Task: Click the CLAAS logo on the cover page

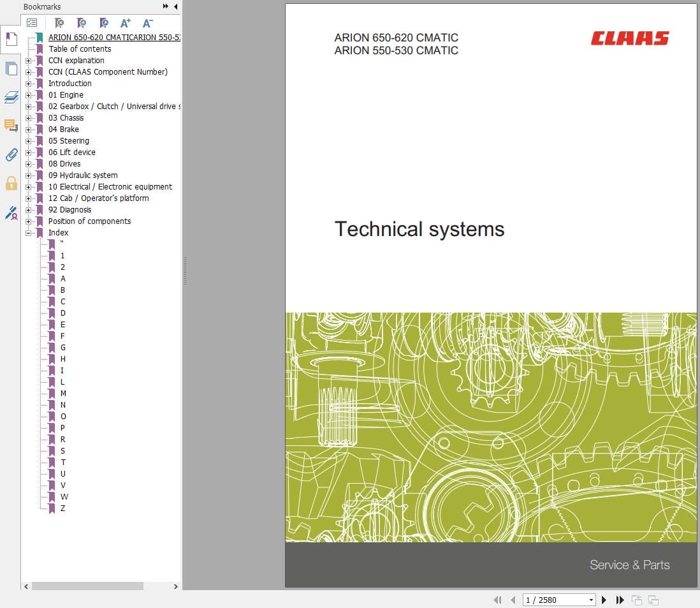Action: [x=630, y=38]
